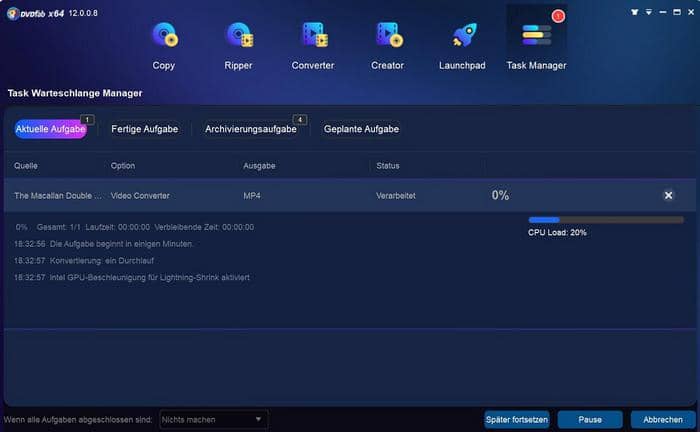Image resolution: width=700 pixels, height=432 pixels.
Task: Click the CPU Load progress bar
Action: tap(606, 220)
